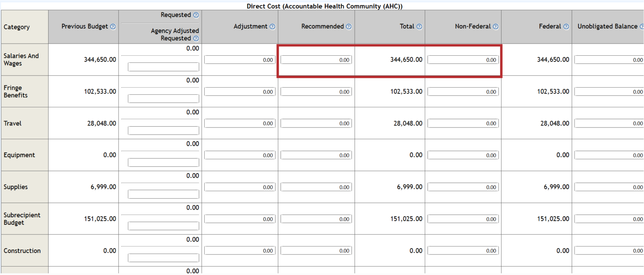Click the Federal column help icon

click(x=566, y=27)
